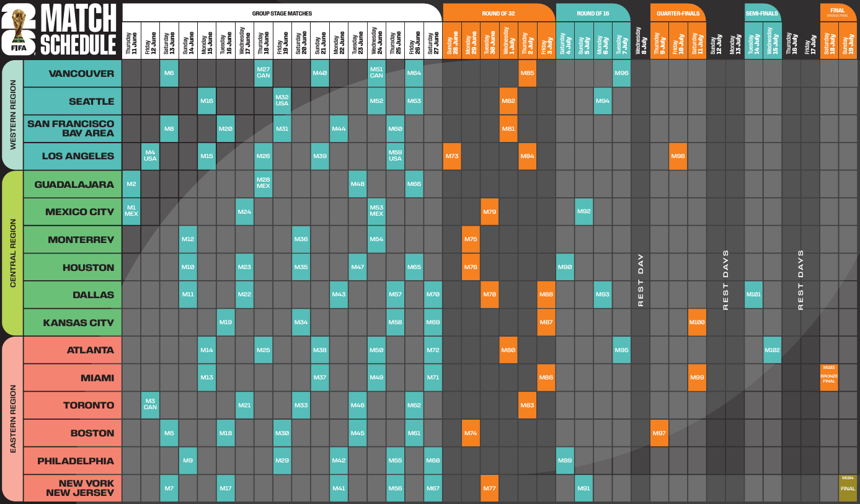
Task: Click the EASTERN REGION label
Action: 12,419
